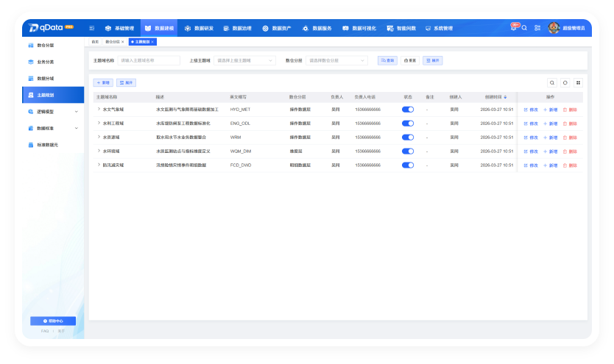Select 标准数据元 in the sidebar
This screenshot has height=364, width=614.
coord(53,145)
